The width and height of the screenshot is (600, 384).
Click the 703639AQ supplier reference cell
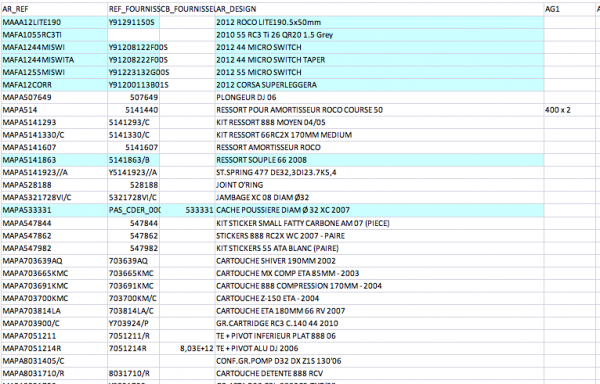click(x=133, y=261)
